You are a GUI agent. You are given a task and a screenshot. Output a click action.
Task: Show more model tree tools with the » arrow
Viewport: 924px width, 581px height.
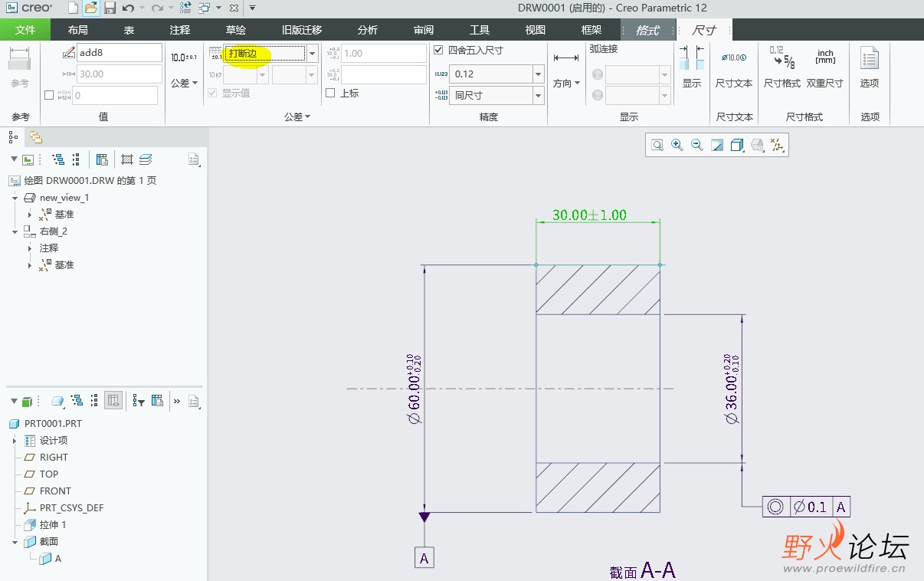click(x=177, y=400)
